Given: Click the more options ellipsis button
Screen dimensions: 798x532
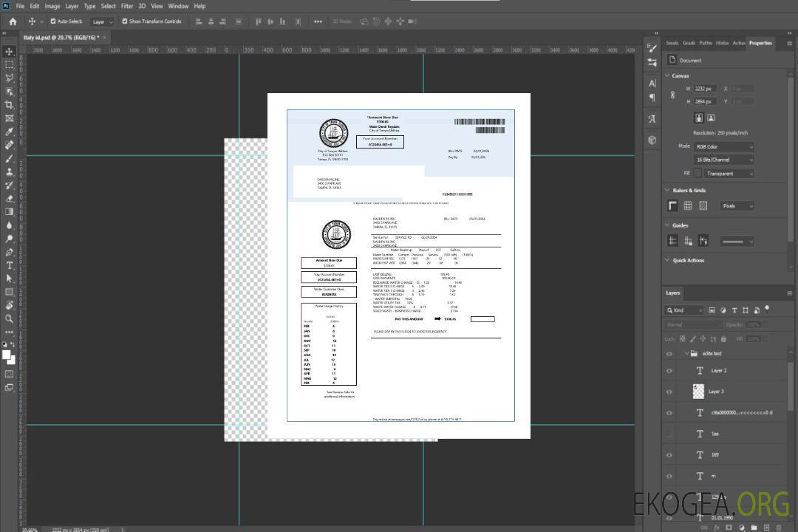Looking at the screenshot, I should click(x=318, y=21).
